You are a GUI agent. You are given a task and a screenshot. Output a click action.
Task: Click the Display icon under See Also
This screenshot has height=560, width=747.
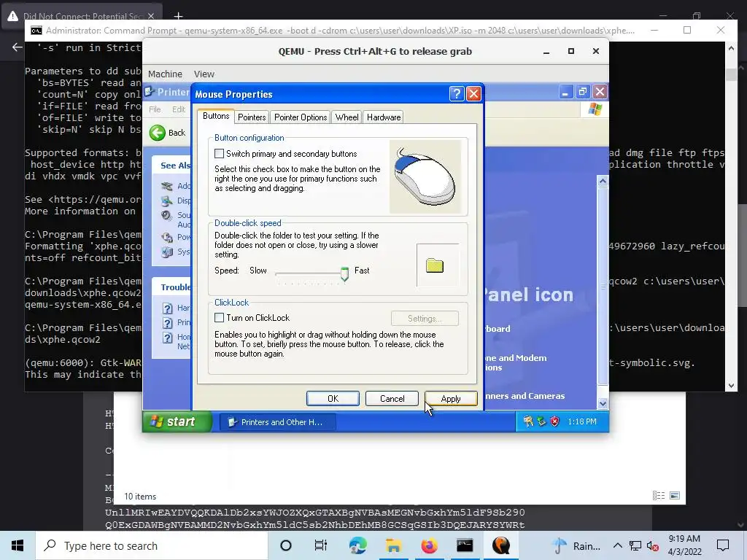pos(167,201)
